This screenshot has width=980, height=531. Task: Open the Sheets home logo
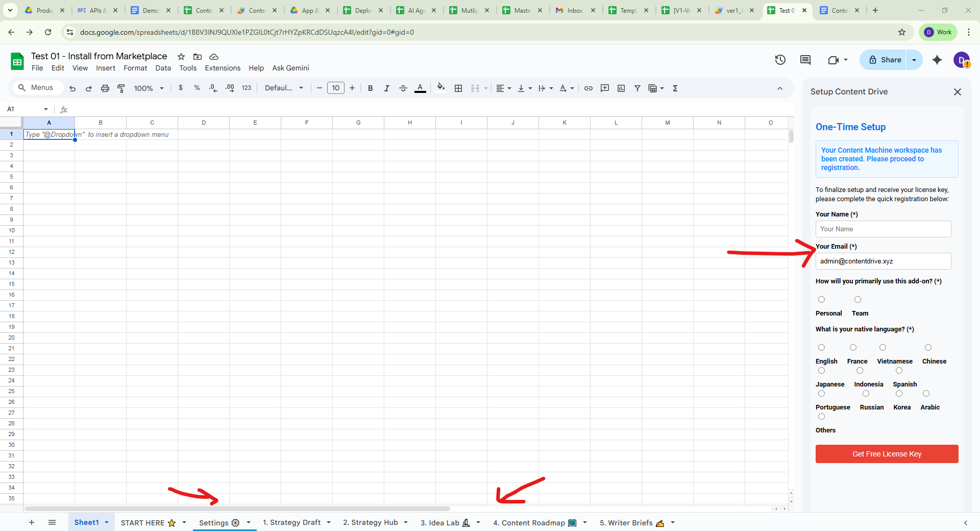[17, 62]
